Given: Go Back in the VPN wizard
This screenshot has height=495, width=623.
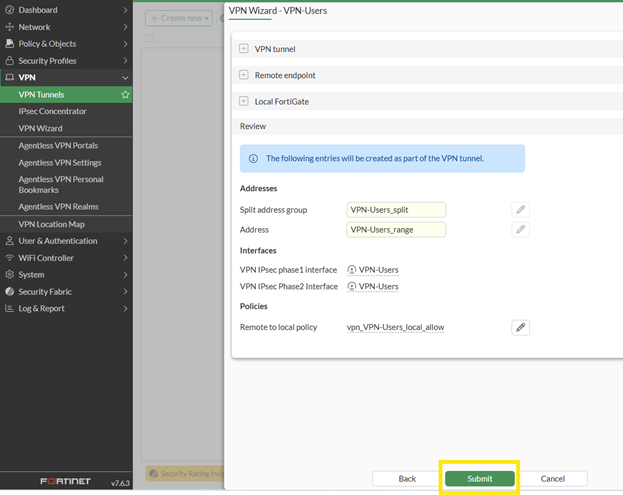Looking at the screenshot, I should tap(407, 479).
